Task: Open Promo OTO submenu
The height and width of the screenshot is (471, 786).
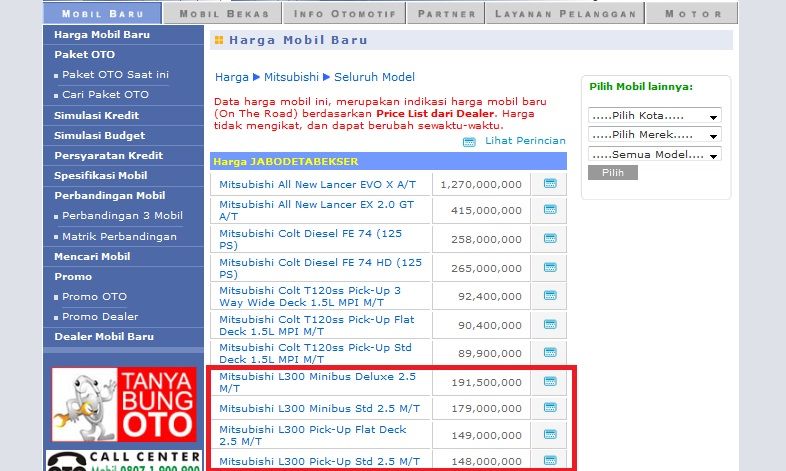Action: [x=94, y=297]
